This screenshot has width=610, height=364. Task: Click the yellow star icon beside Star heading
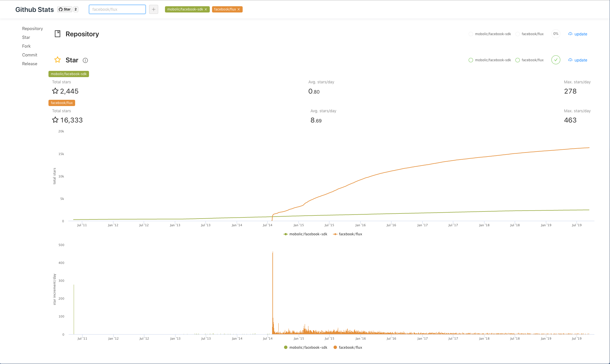tap(58, 60)
